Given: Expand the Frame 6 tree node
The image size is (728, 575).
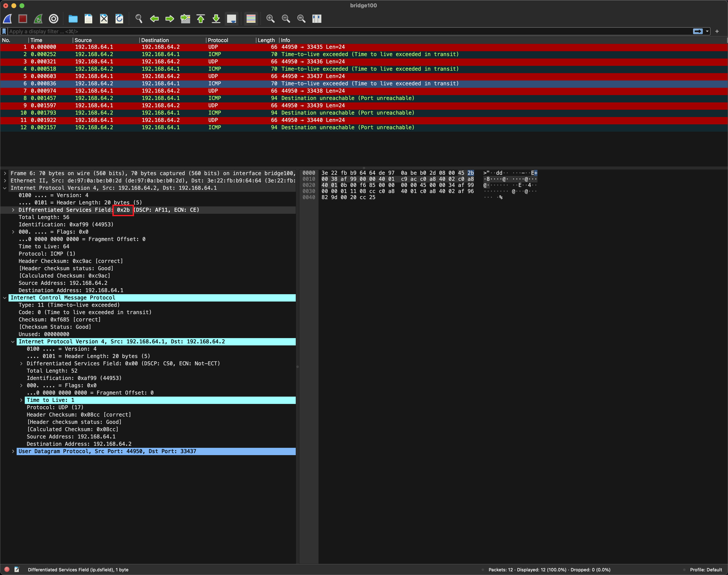Looking at the screenshot, I should point(5,173).
